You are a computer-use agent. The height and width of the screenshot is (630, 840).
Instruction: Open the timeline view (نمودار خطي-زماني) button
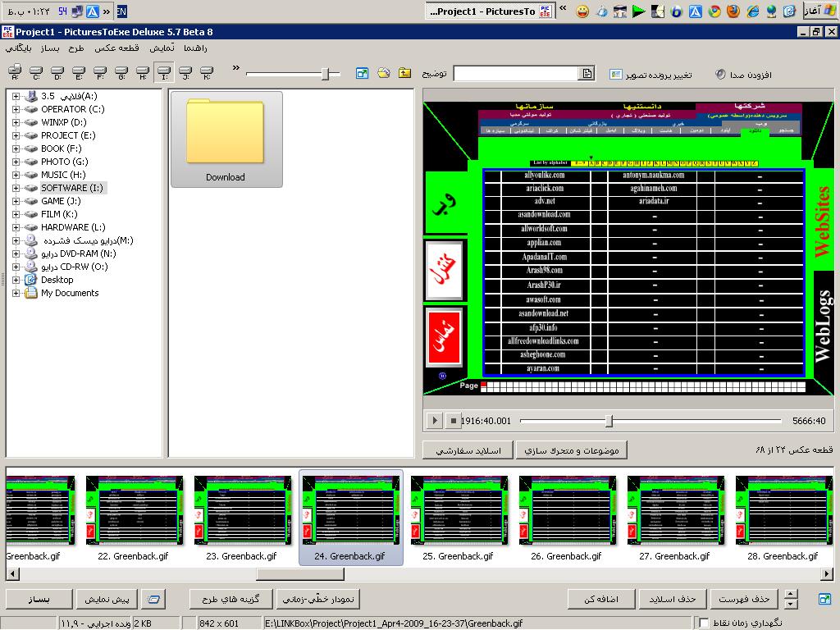[x=318, y=599]
